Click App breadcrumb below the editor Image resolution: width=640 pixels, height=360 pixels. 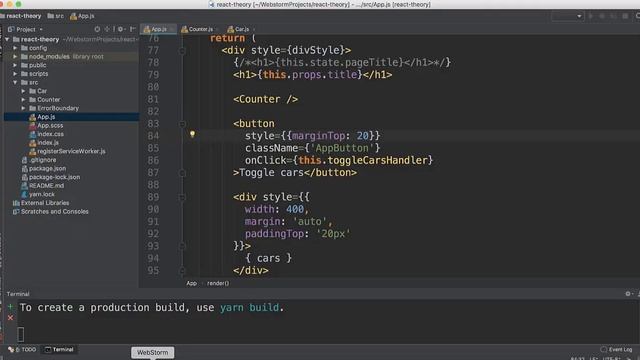(191, 283)
